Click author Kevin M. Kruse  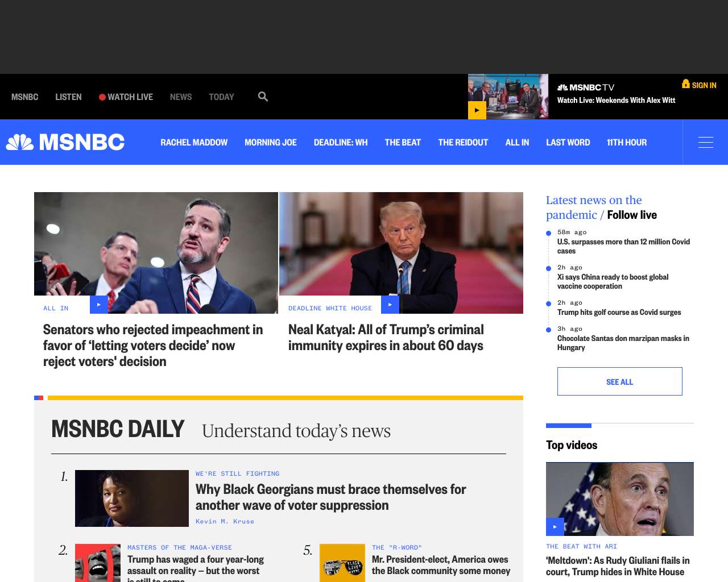pyautogui.click(x=225, y=521)
